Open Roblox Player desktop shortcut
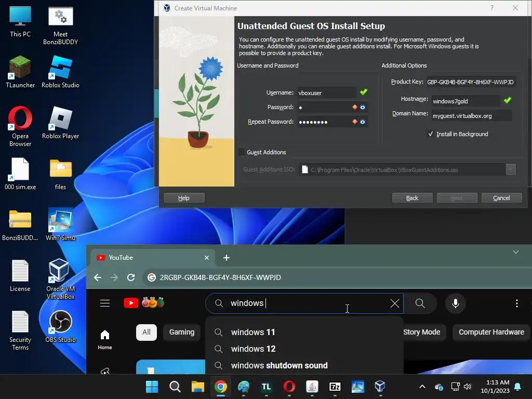 point(60,123)
